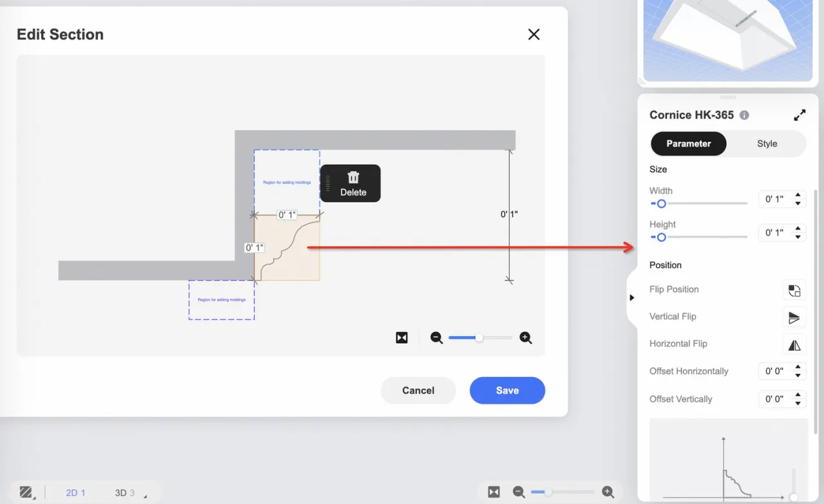Cancel the Edit Section dialog
The image size is (824, 504).
click(418, 391)
